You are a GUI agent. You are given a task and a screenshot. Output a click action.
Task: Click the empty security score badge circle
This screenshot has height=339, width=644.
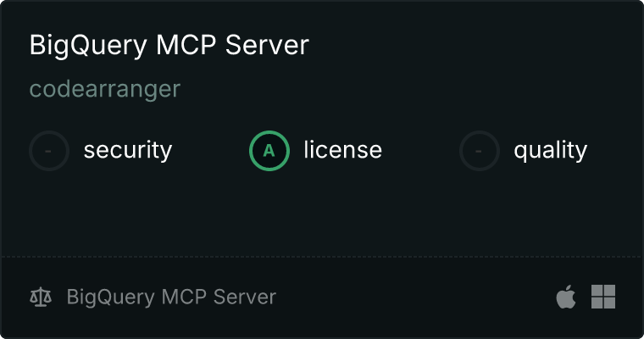[x=49, y=151]
